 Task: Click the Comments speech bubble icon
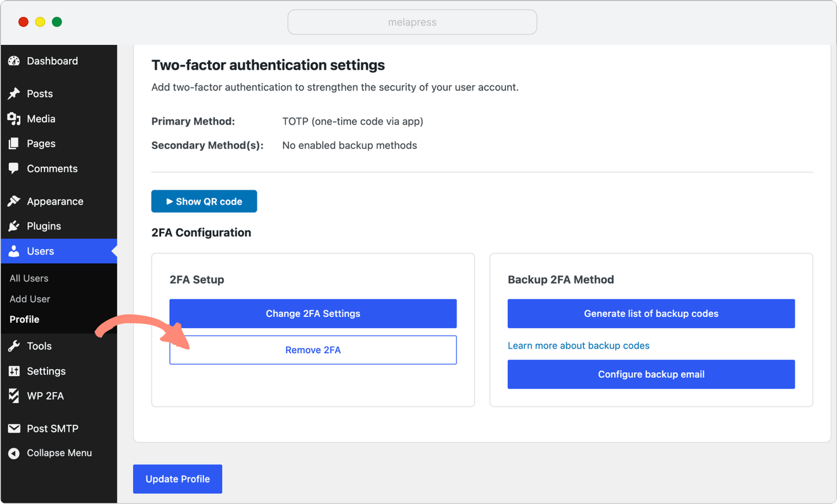13,169
